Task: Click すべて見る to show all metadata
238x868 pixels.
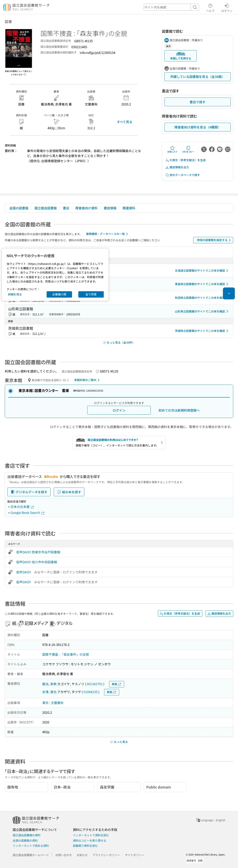Action: point(124,122)
